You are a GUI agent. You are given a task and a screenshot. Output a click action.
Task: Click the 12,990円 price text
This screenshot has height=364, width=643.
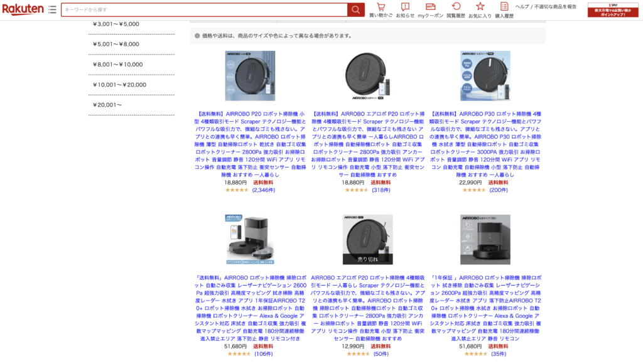click(x=353, y=346)
